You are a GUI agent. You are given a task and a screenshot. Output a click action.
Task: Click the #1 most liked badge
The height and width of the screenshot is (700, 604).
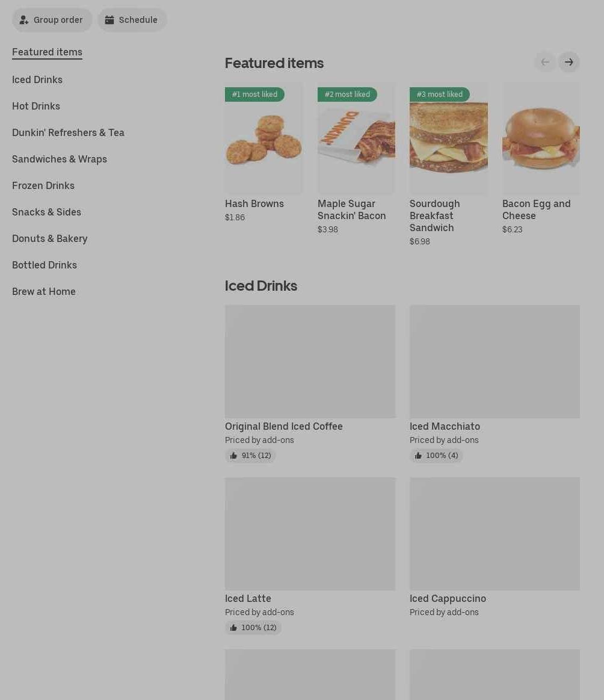click(254, 94)
